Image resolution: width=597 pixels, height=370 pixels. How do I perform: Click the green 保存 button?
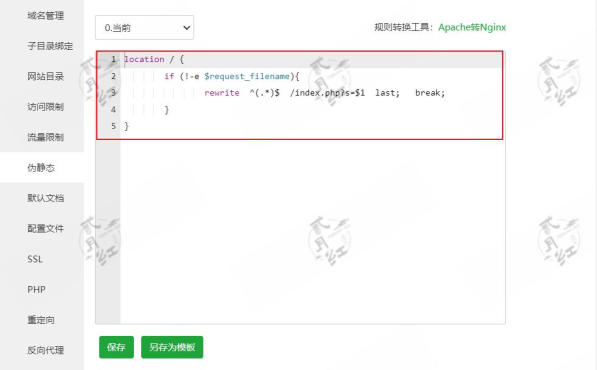[116, 347]
